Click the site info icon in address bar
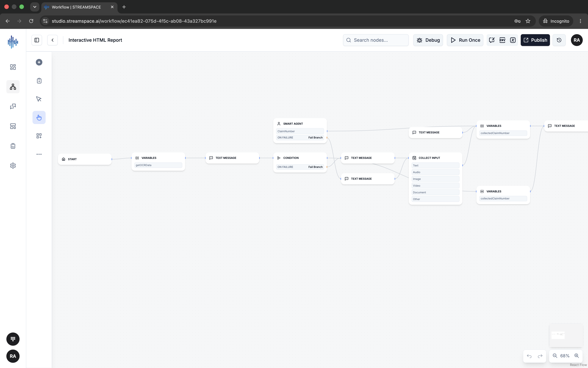588x368 pixels. pos(45,21)
